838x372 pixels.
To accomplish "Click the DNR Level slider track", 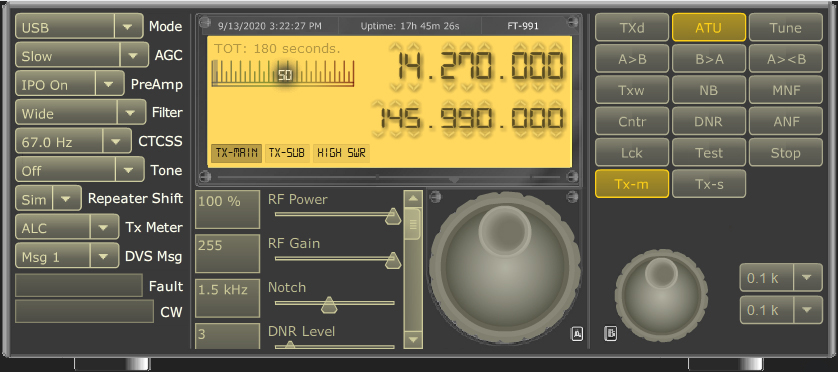I will 335,346.
